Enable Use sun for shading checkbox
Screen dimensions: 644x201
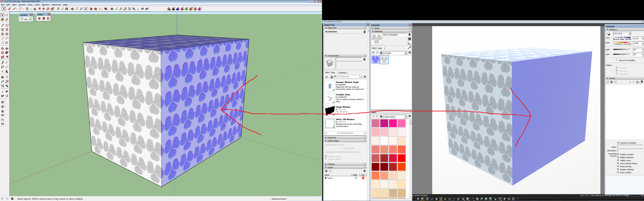point(617,60)
